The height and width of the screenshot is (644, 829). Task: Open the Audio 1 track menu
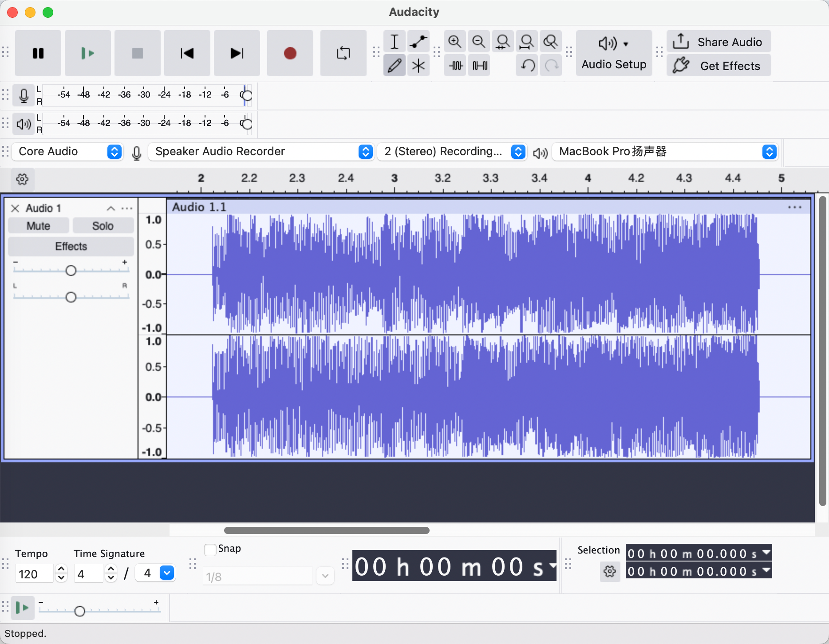pyautogui.click(x=127, y=208)
